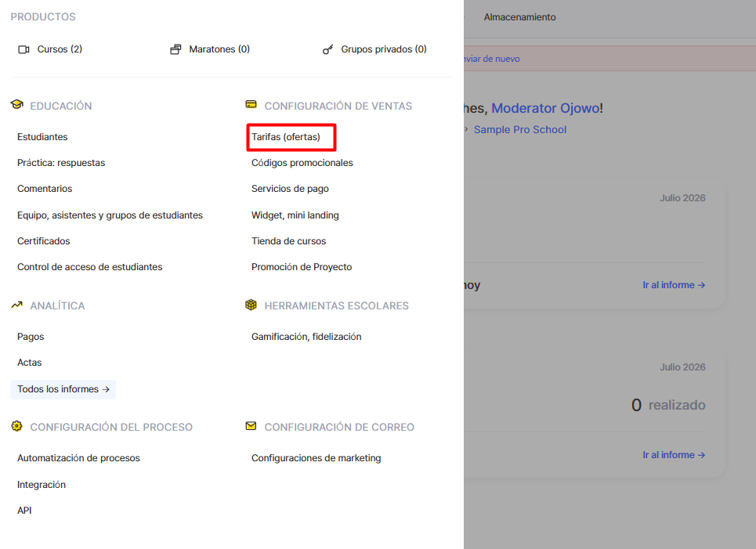Click the lower Julio 2026 label
The height and width of the screenshot is (549, 756).
tap(682, 367)
